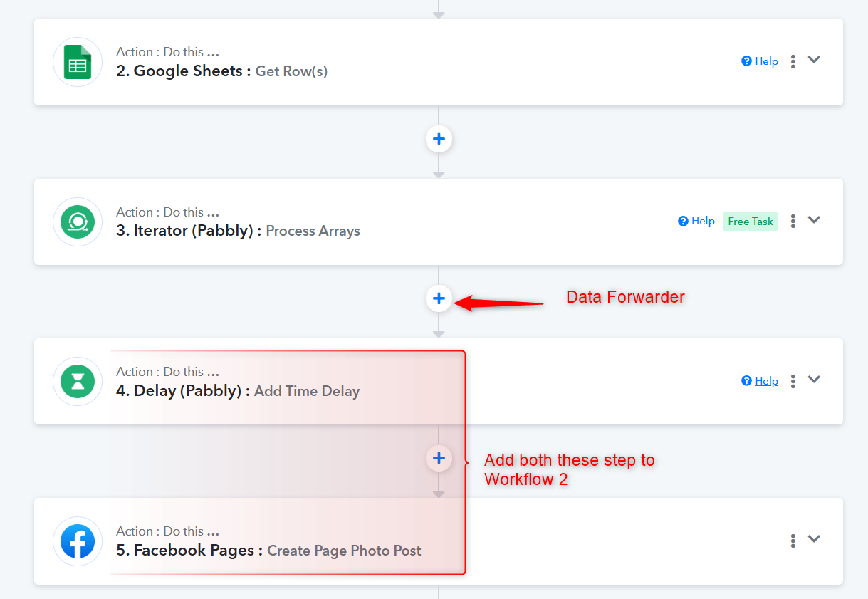Open three-dot menu for Delay step
Screen dimensions: 868x599
click(793, 381)
